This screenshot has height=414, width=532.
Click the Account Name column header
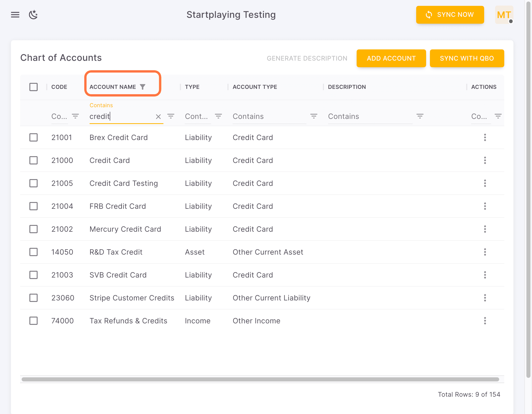coord(113,87)
